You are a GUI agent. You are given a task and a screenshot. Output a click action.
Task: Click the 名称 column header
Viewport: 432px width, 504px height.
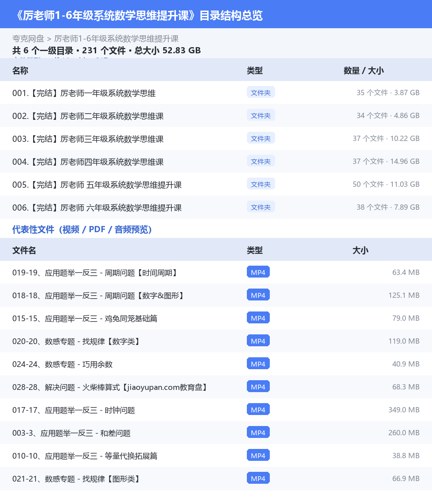[x=20, y=71]
